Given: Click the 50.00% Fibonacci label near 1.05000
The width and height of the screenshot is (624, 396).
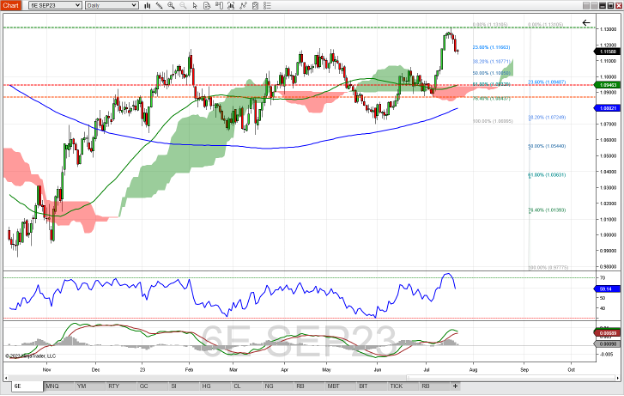Looking at the screenshot, I should [x=547, y=146].
